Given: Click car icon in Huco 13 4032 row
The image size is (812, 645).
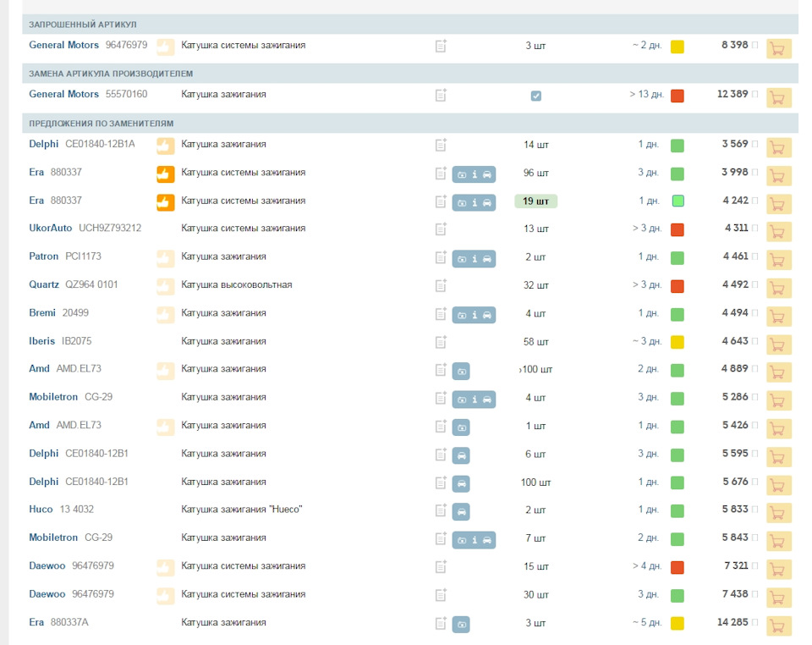Looking at the screenshot, I should [461, 512].
